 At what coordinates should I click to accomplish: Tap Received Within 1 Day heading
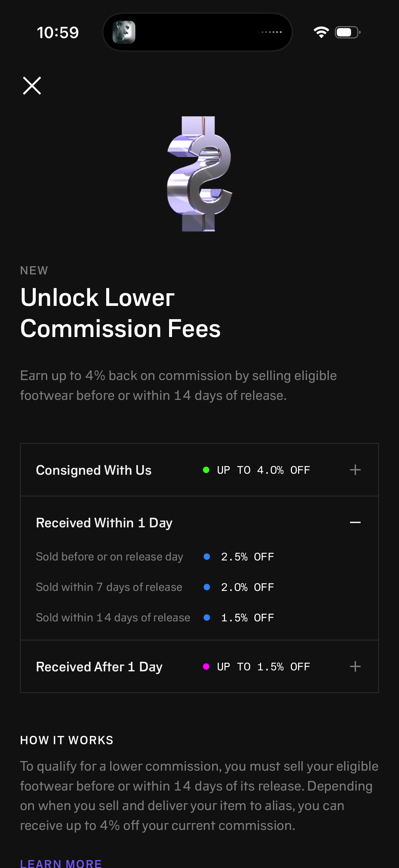tap(104, 523)
